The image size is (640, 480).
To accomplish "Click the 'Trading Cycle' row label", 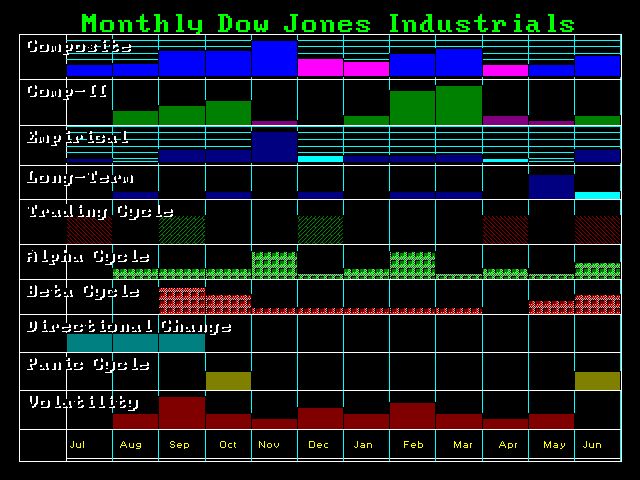I will click(100, 211).
